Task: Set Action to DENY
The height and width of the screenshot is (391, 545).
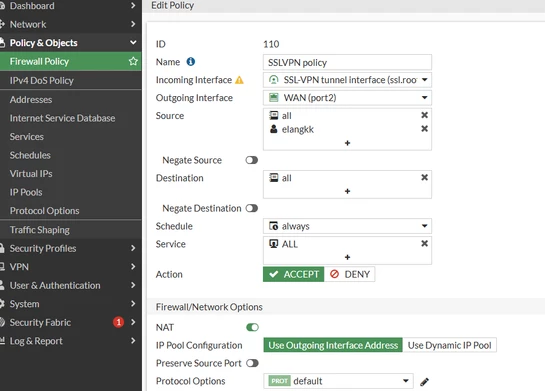Action: 350,274
